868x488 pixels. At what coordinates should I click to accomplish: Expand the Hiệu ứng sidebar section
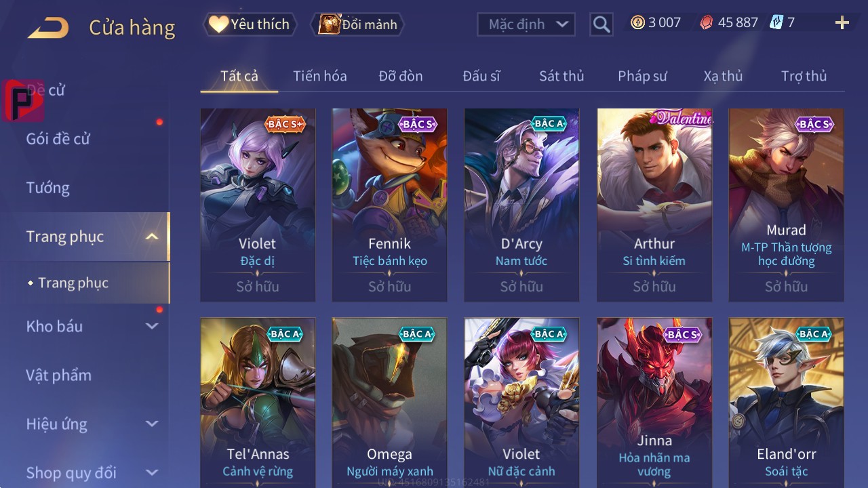click(152, 424)
